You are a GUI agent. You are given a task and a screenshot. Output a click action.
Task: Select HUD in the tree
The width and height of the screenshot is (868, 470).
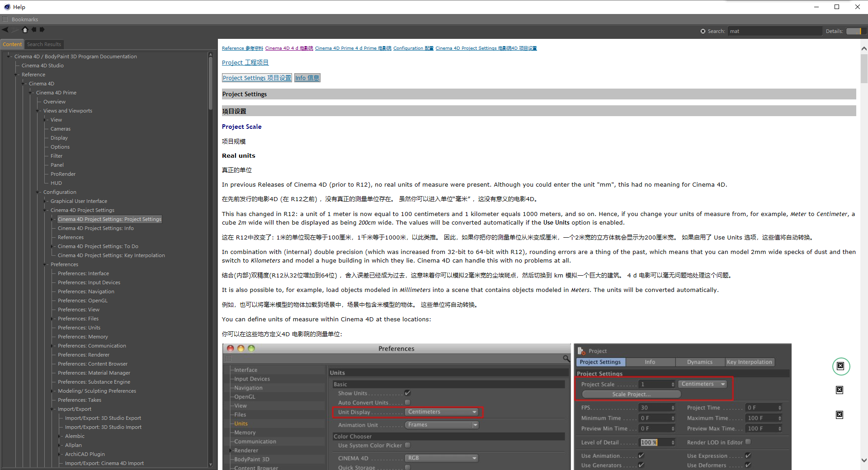[56, 183]
